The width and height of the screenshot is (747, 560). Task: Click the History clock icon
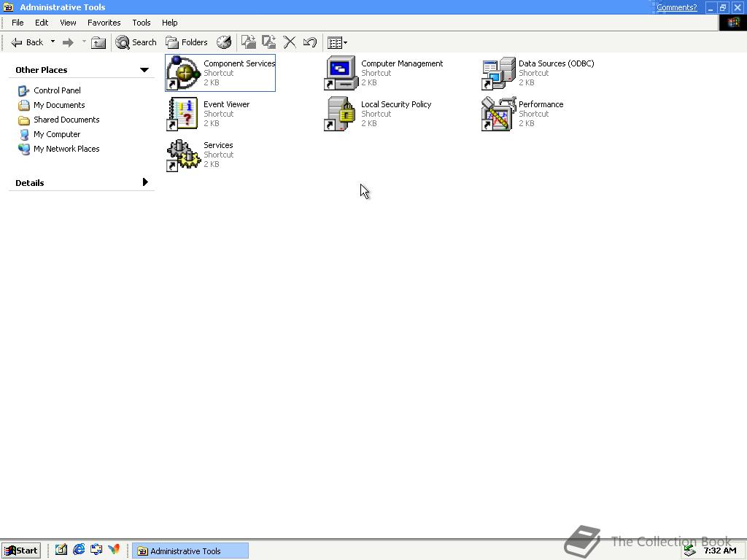coord(224,42)
